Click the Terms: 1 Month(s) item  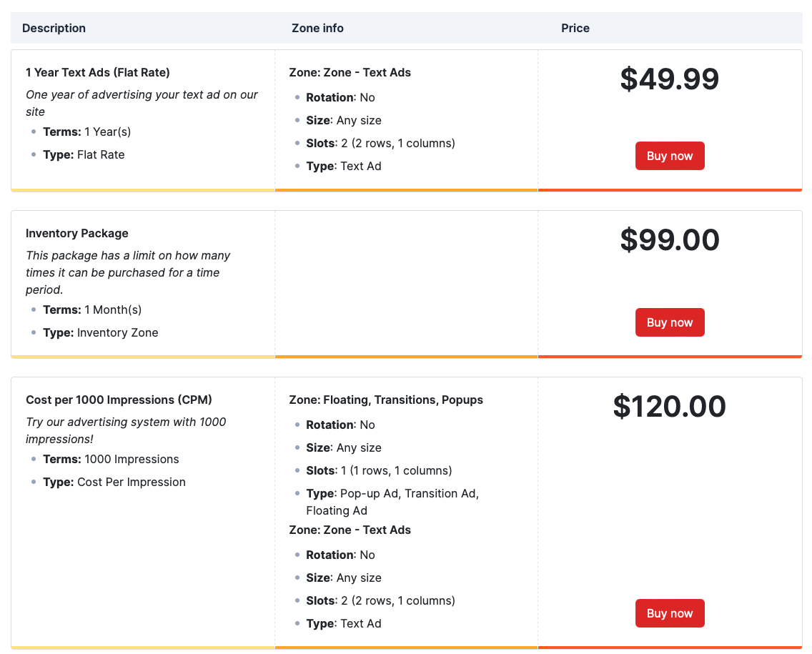92,309
